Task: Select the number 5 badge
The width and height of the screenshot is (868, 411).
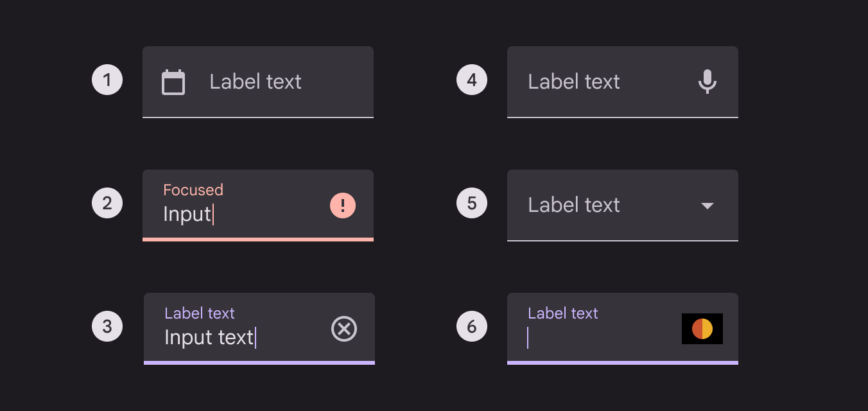Action: [x=472, y=204]
